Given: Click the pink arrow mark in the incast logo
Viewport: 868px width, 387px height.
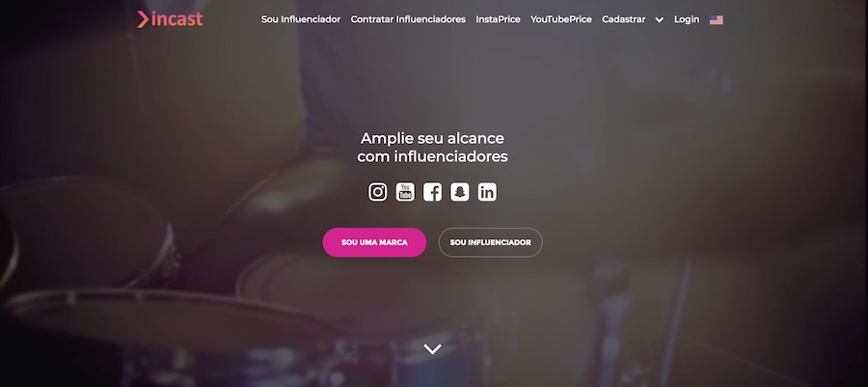Looking at the screenshot, I should [143, 19].
